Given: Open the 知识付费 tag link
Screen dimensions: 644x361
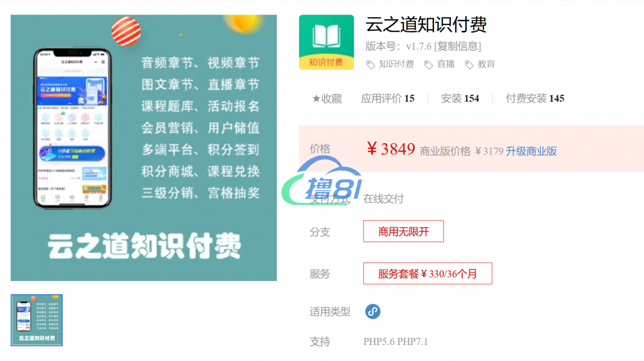Looking at the screenshot, I should [396, 64].
